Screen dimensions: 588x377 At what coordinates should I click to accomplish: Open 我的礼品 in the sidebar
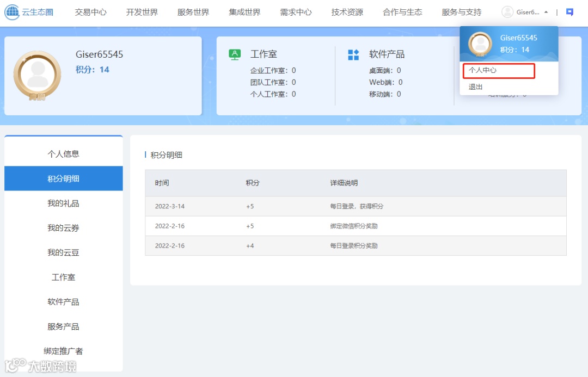63,203
